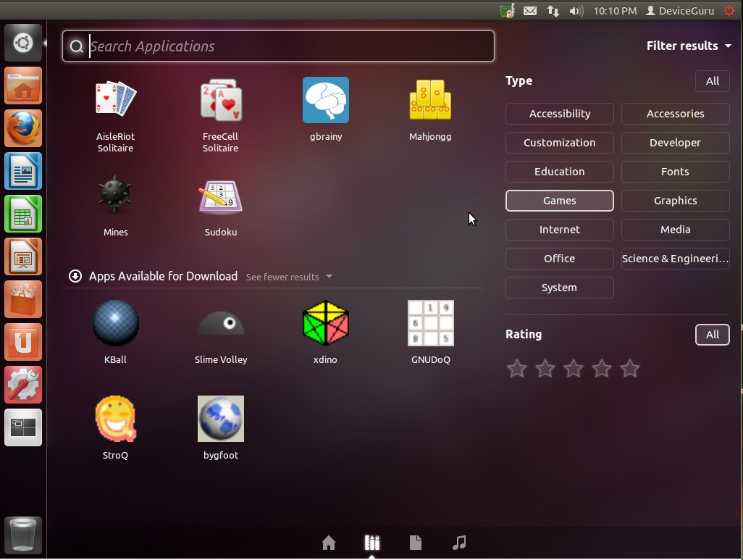Focus the Search Applications field
743x560 pixels.
coord(278,46)
